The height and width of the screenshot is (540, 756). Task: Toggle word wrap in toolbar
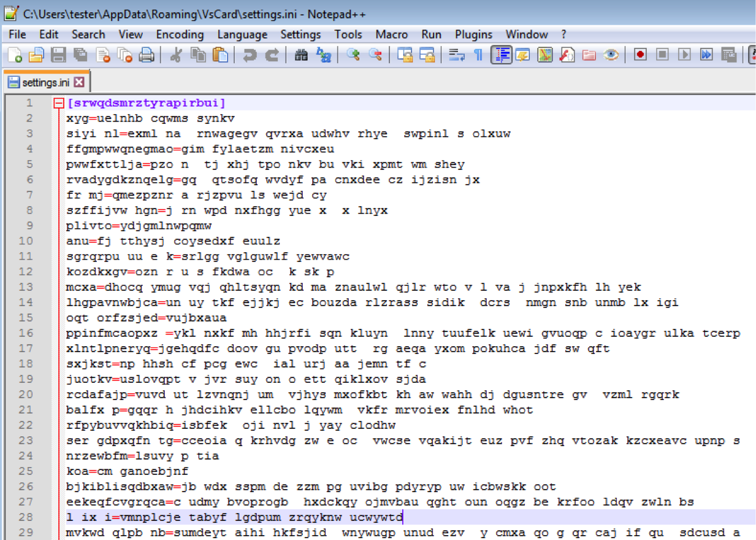pyautogui.click(x=456, y=55)
